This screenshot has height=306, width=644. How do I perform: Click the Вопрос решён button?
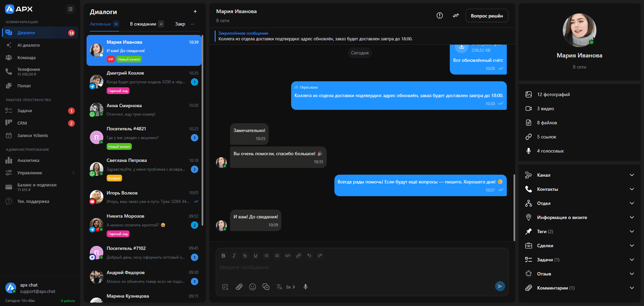[487, 15]
